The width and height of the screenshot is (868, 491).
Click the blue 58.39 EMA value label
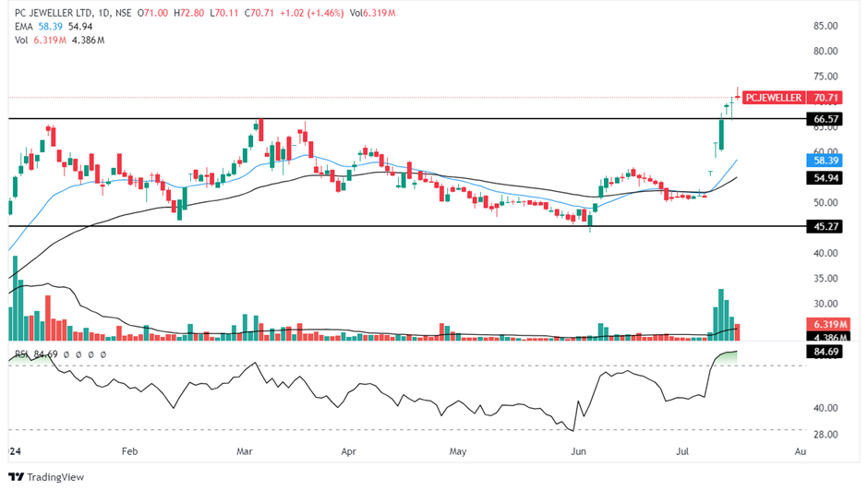[826, 160]
